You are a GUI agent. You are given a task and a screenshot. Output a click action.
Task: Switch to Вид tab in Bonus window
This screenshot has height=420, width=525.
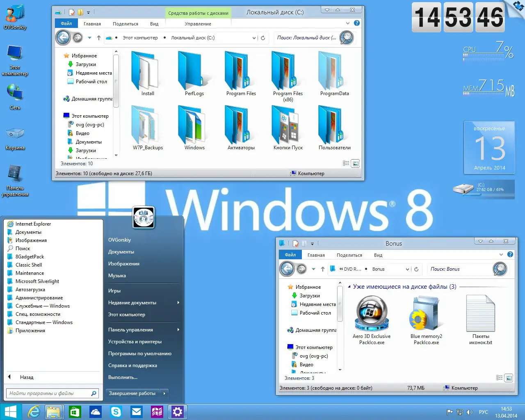[378, 255]
